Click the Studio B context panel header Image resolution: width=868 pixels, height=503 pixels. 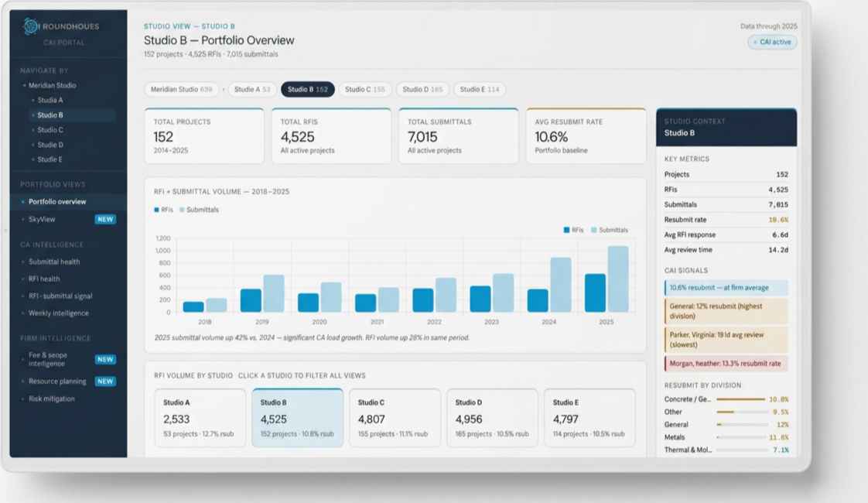tap(726, 128)
